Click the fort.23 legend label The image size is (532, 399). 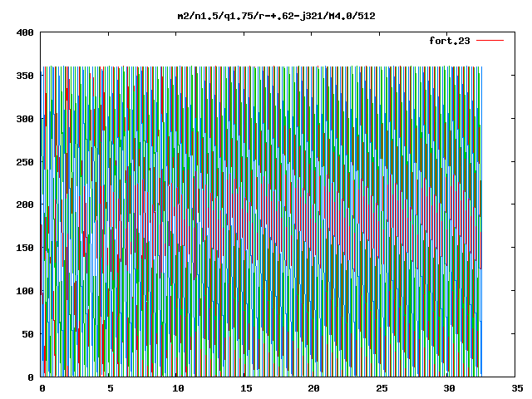(450, 41)
